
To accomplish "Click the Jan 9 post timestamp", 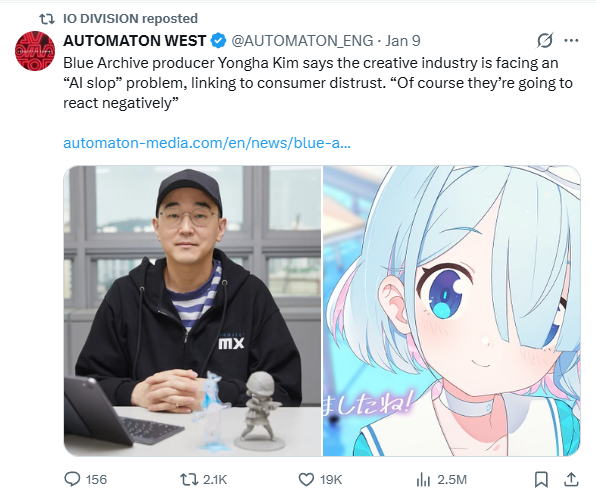I will coord(403,41).
